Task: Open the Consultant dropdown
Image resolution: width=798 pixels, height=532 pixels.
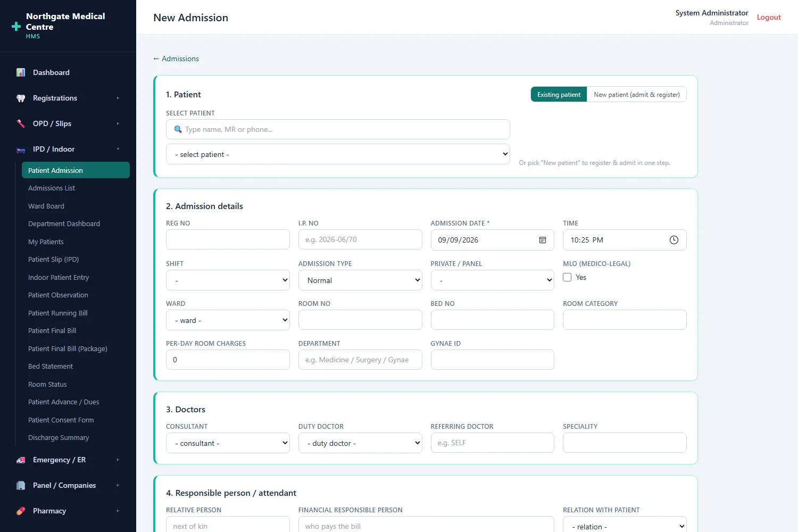Action: 228,443
